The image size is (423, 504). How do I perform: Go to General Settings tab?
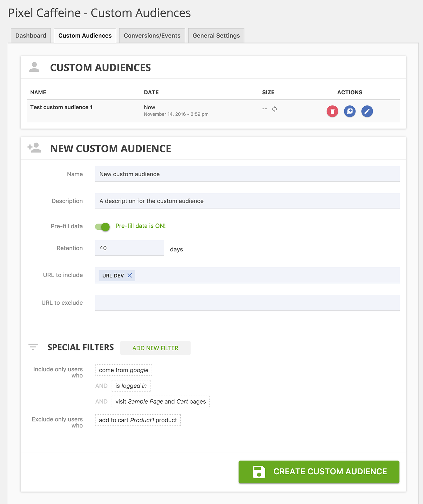pyautogui.click(x=216, y=36)
